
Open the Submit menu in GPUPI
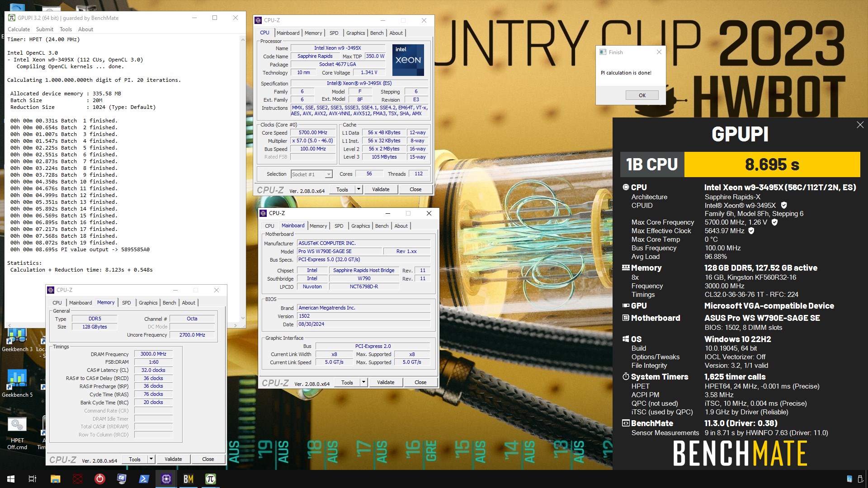coord(45,29)
